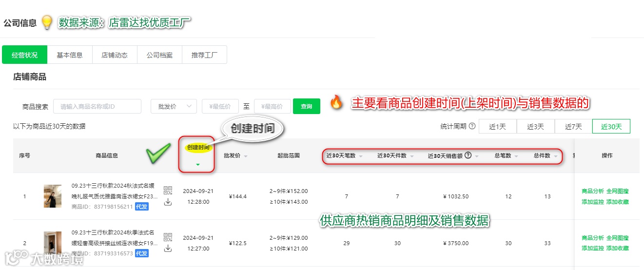Click 添加收藏 for product row 1
Viewport: 644px width, 270px height.
617,202
